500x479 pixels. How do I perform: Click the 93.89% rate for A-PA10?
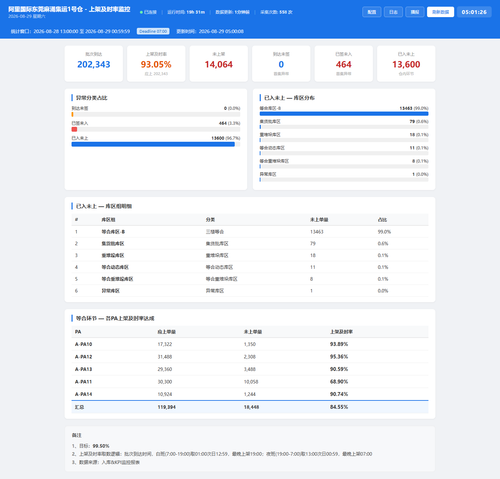[x=339, y=344]
